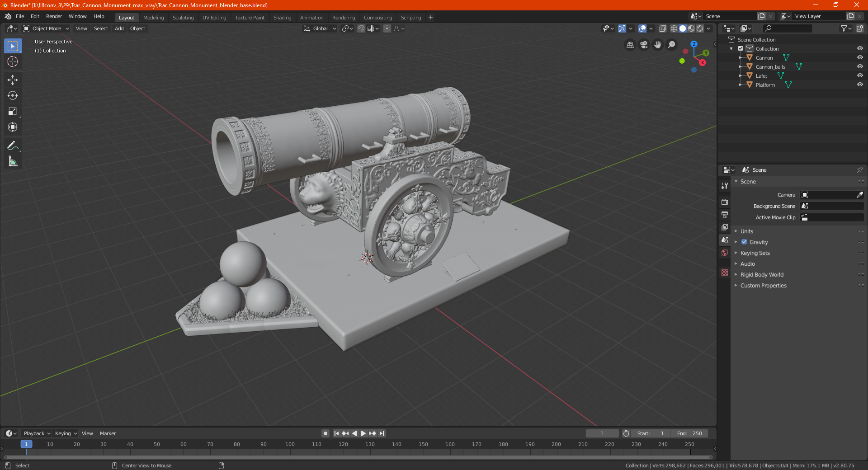Switch to wireframe viewport shading
This screenshot has height=470, width=868.
[x=674, y=28]
